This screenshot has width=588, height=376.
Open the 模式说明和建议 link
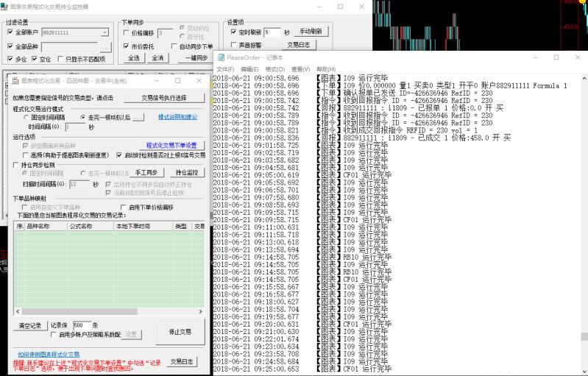pos(177,117)
